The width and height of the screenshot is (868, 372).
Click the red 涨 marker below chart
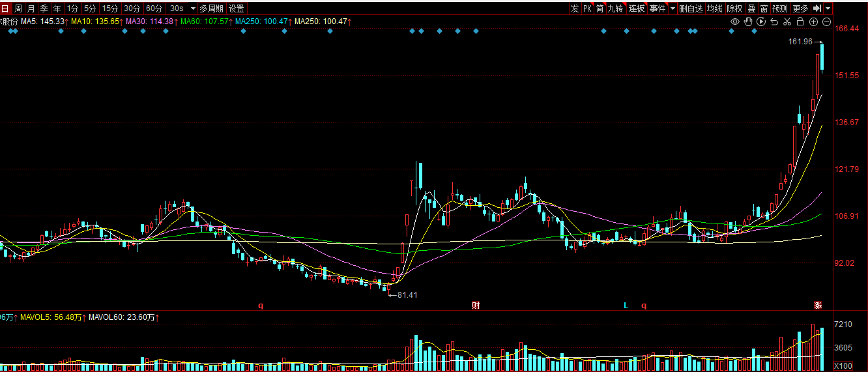coord(817,306)
